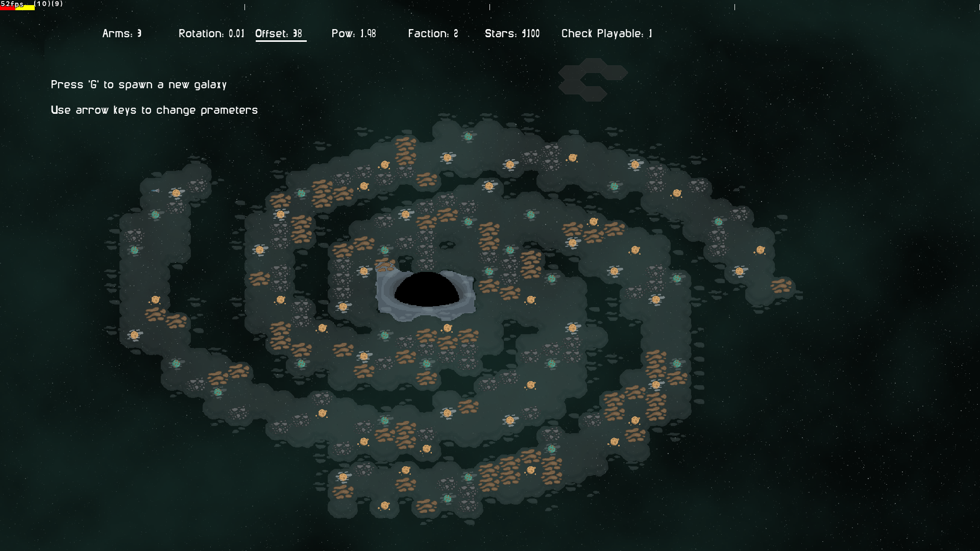Adjust the Pow: 1.98 slider value
The height and width of the screenshot is (551, 980).
pos(354,33)
